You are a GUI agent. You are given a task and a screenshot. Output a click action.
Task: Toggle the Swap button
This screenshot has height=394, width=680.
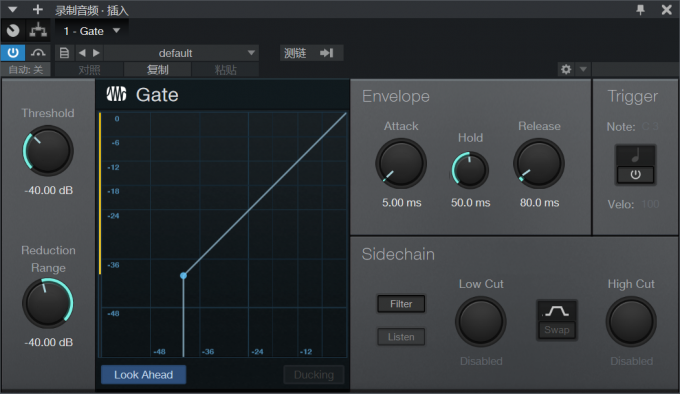(557, 330)
